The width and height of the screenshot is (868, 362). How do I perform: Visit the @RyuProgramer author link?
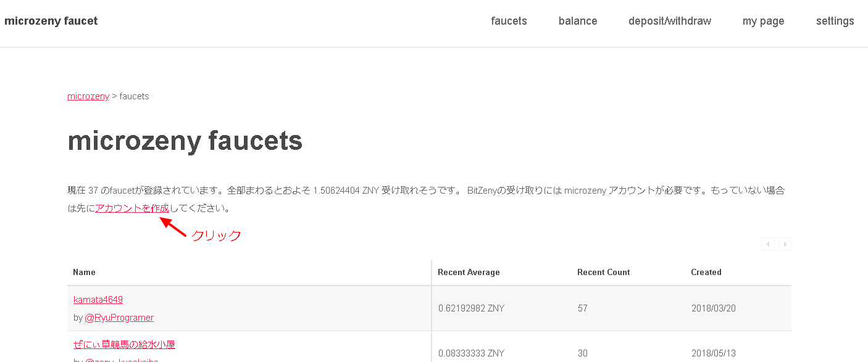pos(119,318)
